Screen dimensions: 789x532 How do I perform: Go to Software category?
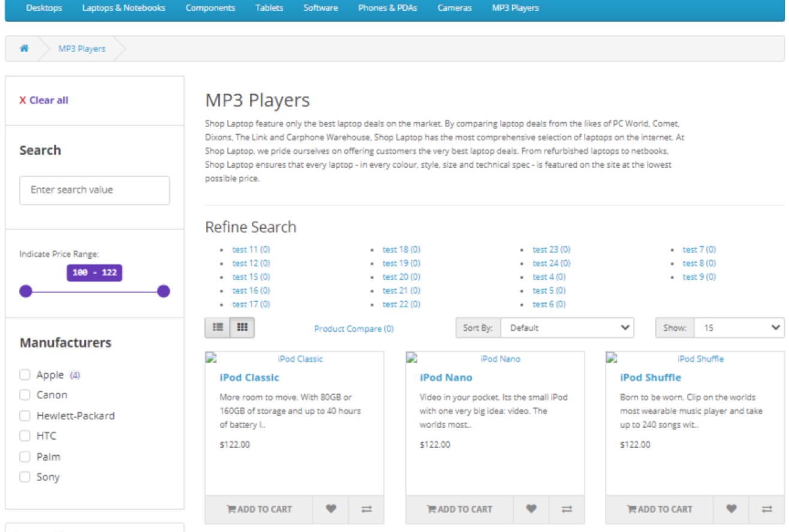pos(321,8)
